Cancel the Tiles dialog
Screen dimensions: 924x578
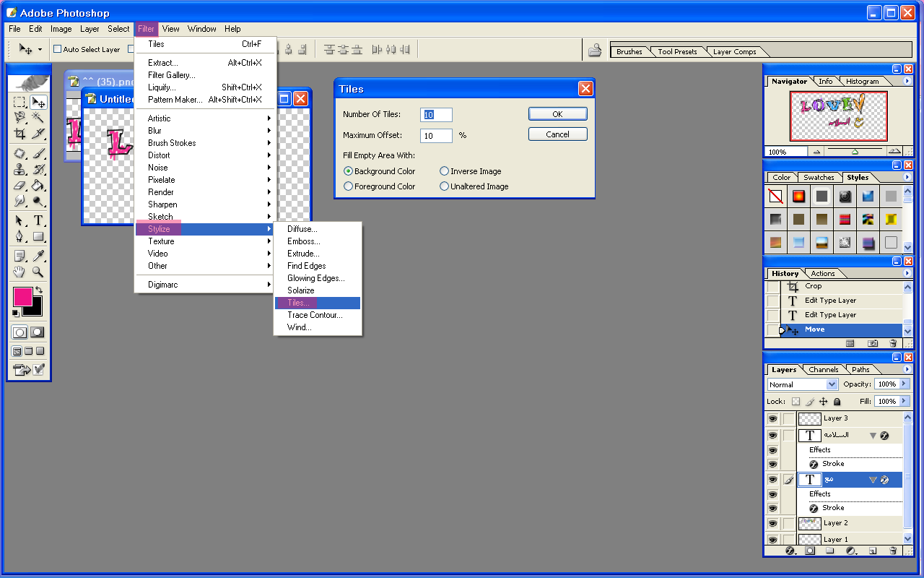[x=557, y=134]
